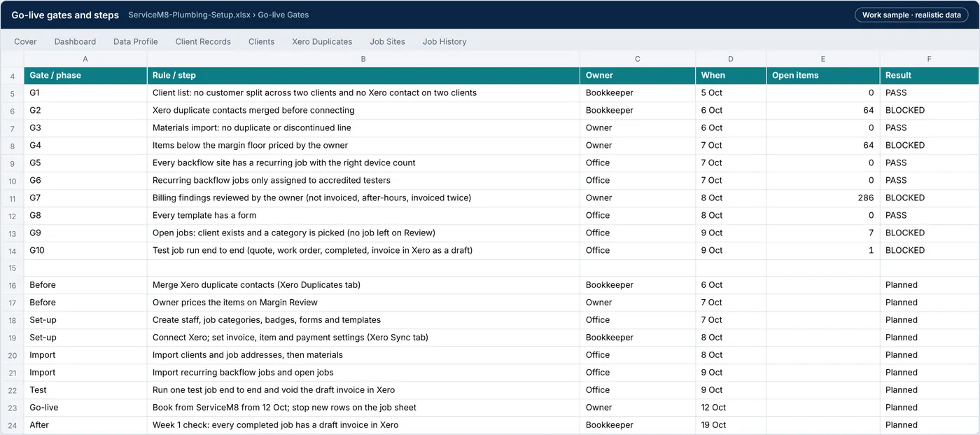Click the '19 Oct' date cell
Viewport: 980px width, 435px height.
(x=731, y=425)
